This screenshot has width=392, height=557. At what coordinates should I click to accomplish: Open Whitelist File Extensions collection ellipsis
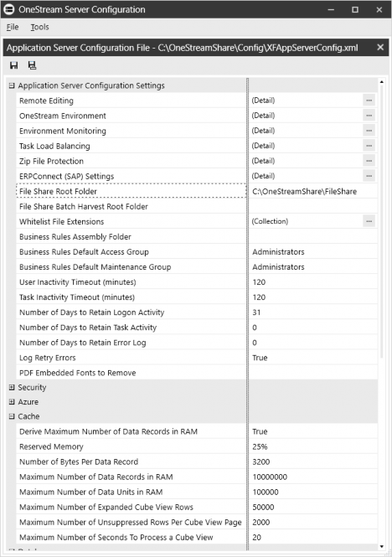pyautogui.click(x=369, y=221)
